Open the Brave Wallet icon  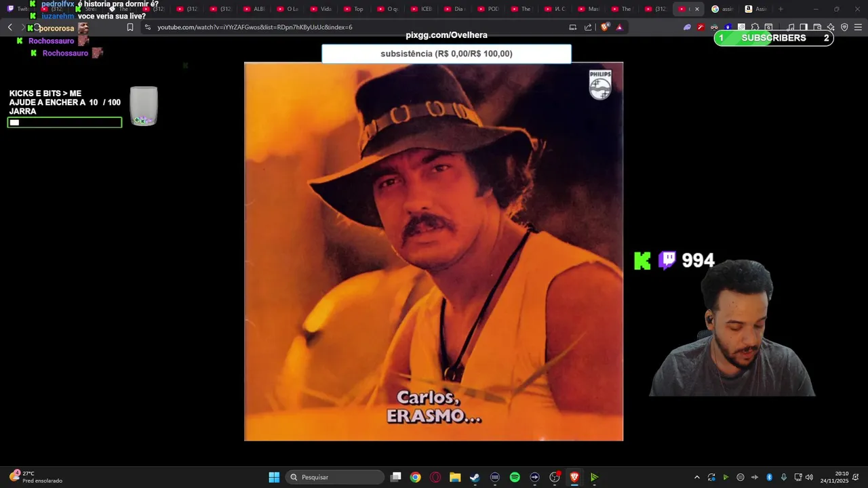[x=817, y=27]
